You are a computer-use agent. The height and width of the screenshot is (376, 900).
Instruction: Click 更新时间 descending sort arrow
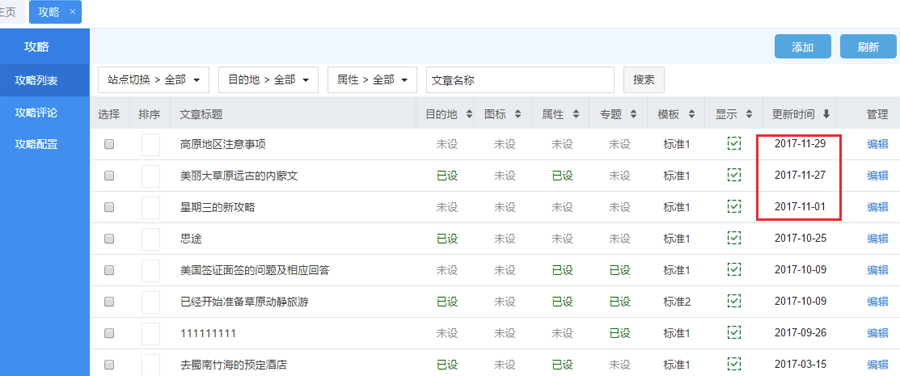tap(826, 114)
